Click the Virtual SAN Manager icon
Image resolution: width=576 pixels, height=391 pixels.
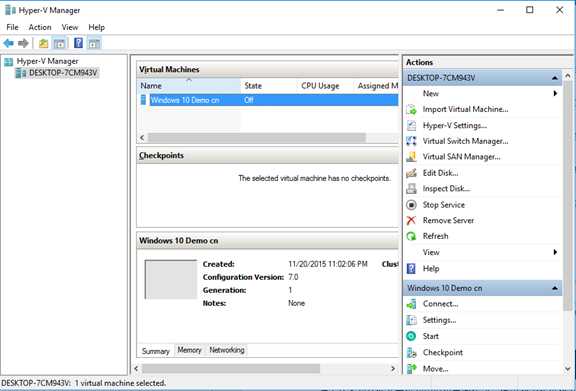click(x=411, y=157)
